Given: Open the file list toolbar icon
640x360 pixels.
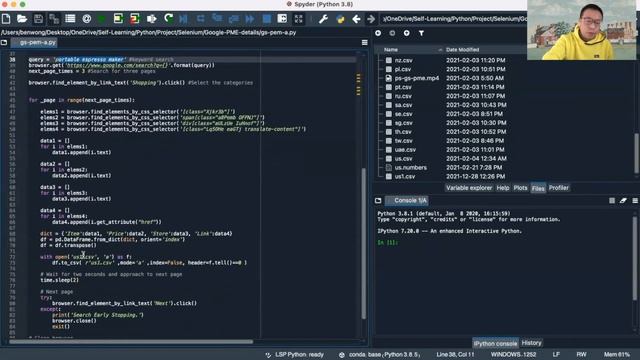Looking at the screenshot, I should click(x=70, y=19).
